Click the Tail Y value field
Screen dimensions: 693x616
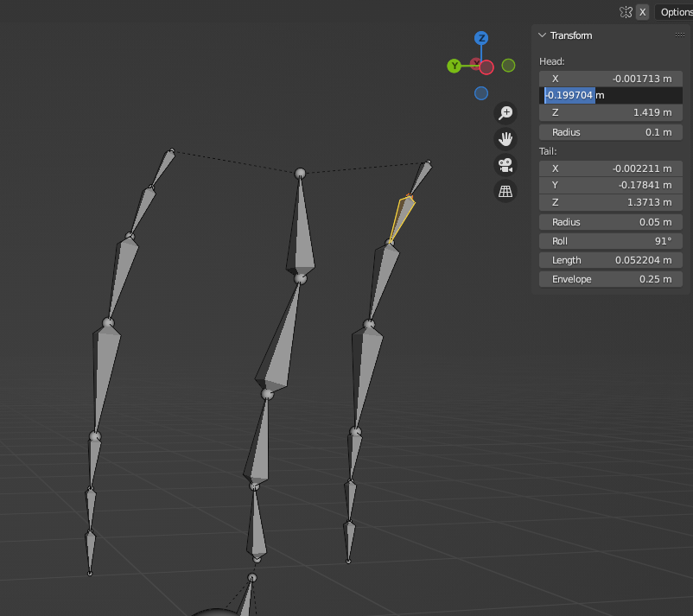(x=611, y=185)
